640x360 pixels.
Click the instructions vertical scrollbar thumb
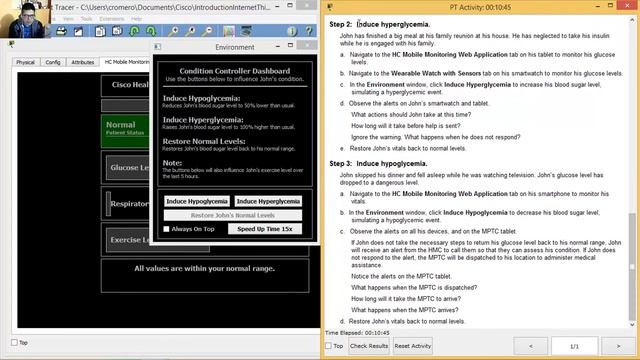click(632, 267)
